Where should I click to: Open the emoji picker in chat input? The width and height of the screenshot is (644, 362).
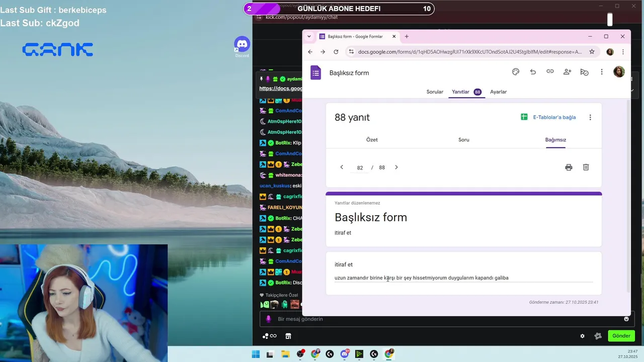point(626,319)
